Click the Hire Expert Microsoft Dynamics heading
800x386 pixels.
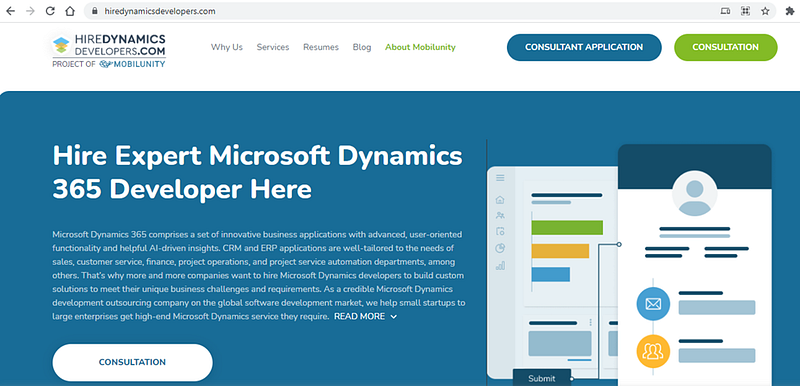click(x=258, y=172)
